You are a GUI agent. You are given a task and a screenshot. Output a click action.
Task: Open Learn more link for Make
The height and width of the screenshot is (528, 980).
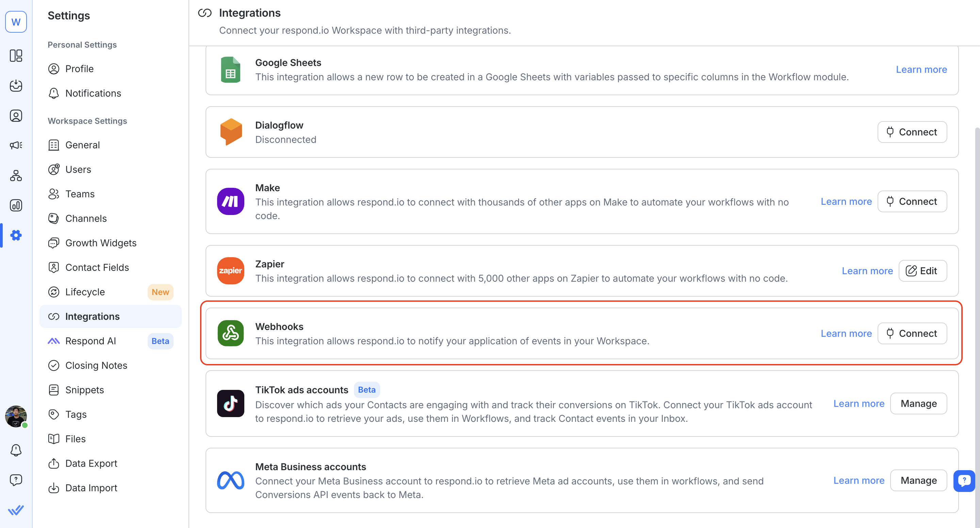(846, 202)
